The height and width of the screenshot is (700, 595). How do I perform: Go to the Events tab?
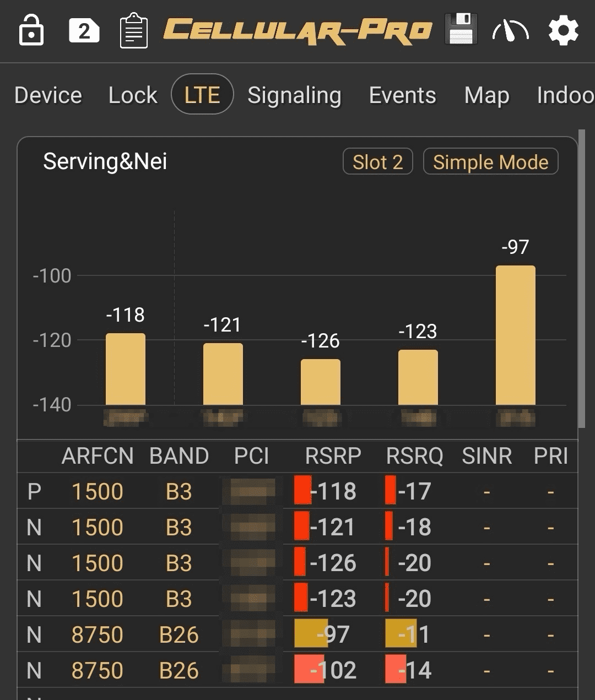[402, 95]
